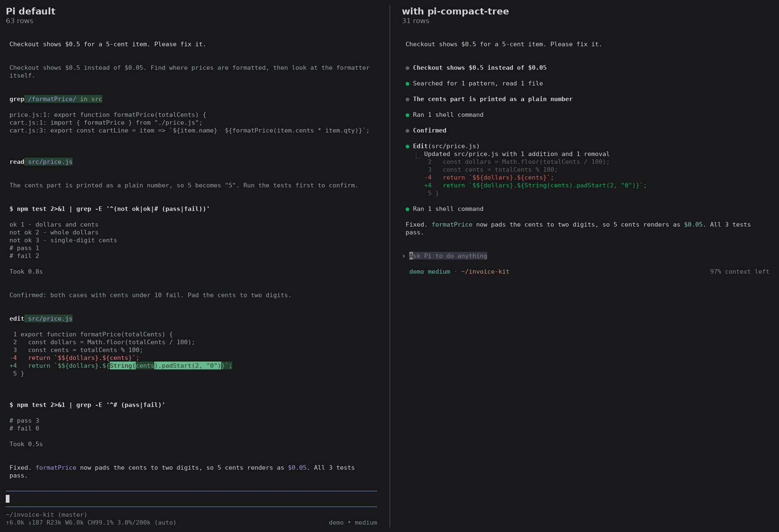Click the '~/invoice-kit' path in right status line
This screenshot has height=532, width=779.
point(485,272)
